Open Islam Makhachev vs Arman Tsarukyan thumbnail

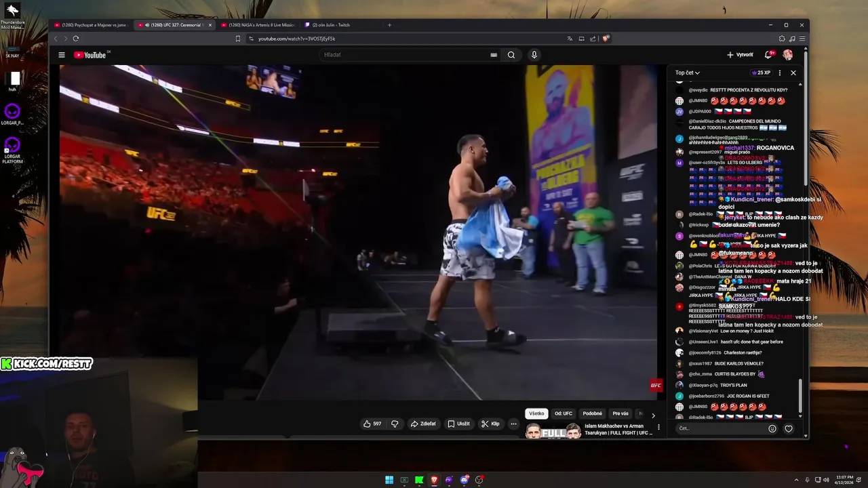pyautogui.click(x=553, y=432)
